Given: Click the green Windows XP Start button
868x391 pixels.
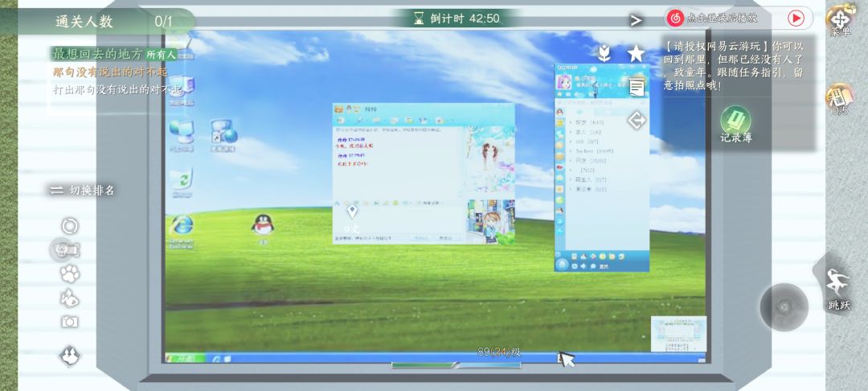Looking at the screenshot, I should click(186, 358).
